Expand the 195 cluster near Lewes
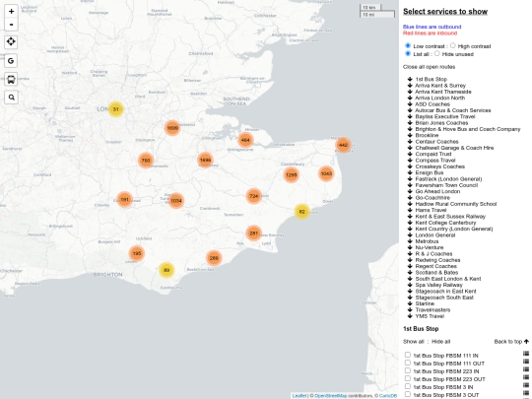Viewport: 532px width, 399px height. tap(137, 253)
